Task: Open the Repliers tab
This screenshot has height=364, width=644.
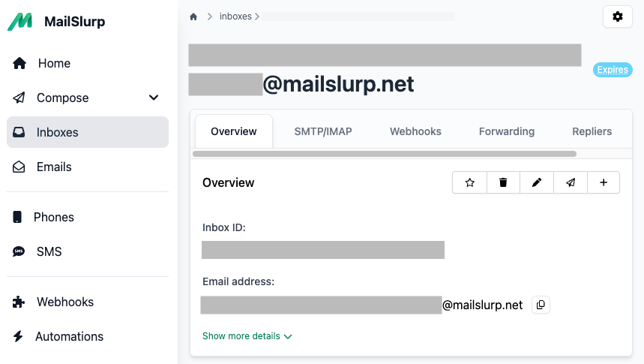Action: point(592,131)
